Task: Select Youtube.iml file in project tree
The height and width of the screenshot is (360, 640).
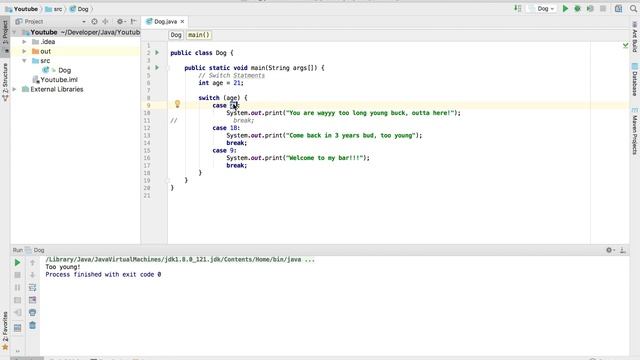Action: coord(59,80)
